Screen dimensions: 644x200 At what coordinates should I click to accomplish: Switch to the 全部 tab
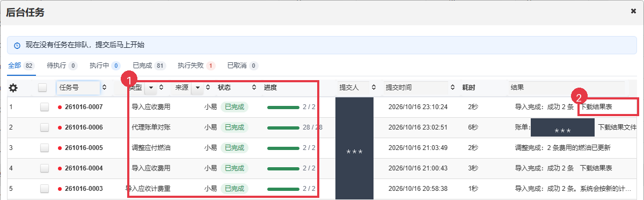tap(21, 66)
